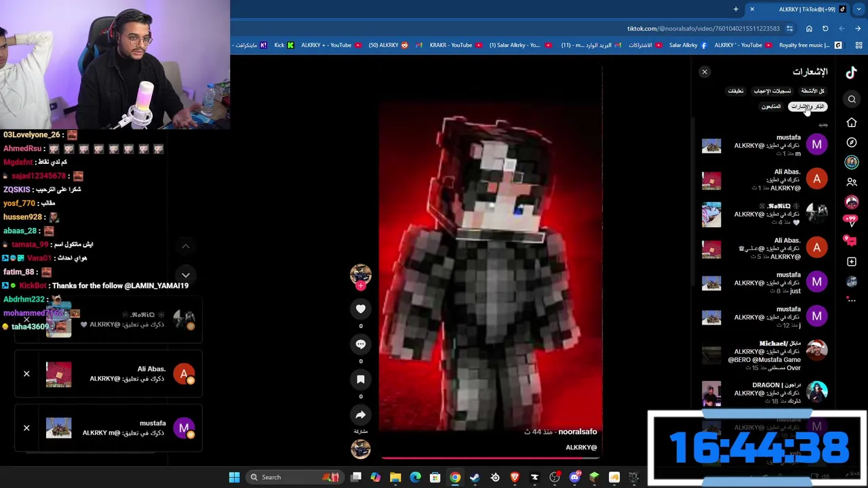Click the Upload plus icon in sidebar

852,262
